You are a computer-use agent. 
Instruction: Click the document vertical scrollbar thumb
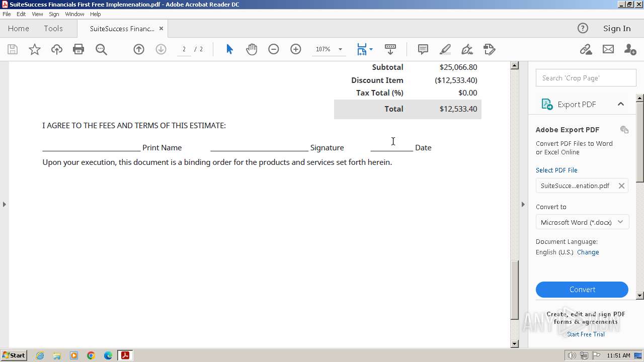coord(514,290)
